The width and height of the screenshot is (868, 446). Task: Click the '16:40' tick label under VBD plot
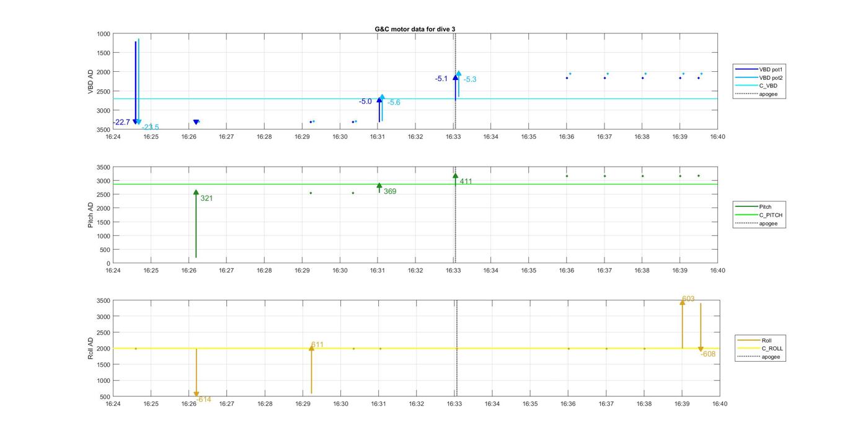tap(718, 136)
